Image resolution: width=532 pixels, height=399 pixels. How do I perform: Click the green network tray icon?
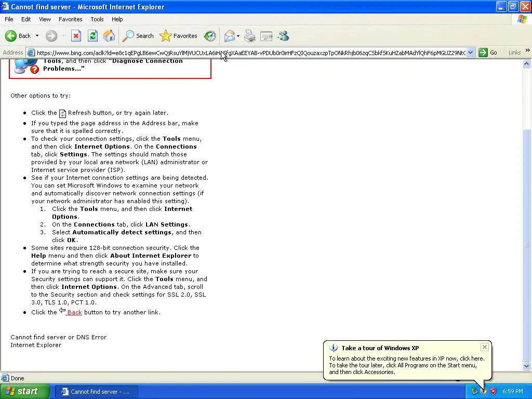click(x=474, y=392)
